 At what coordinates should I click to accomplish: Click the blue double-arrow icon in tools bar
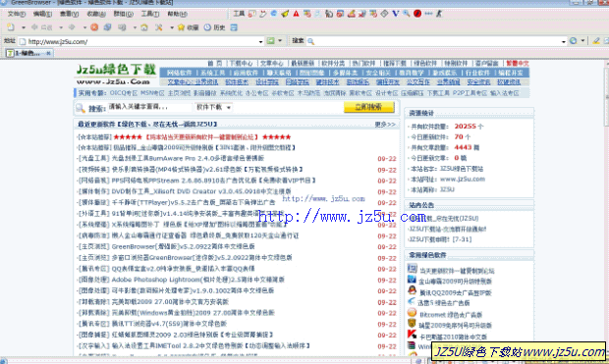tap(428, 14)
